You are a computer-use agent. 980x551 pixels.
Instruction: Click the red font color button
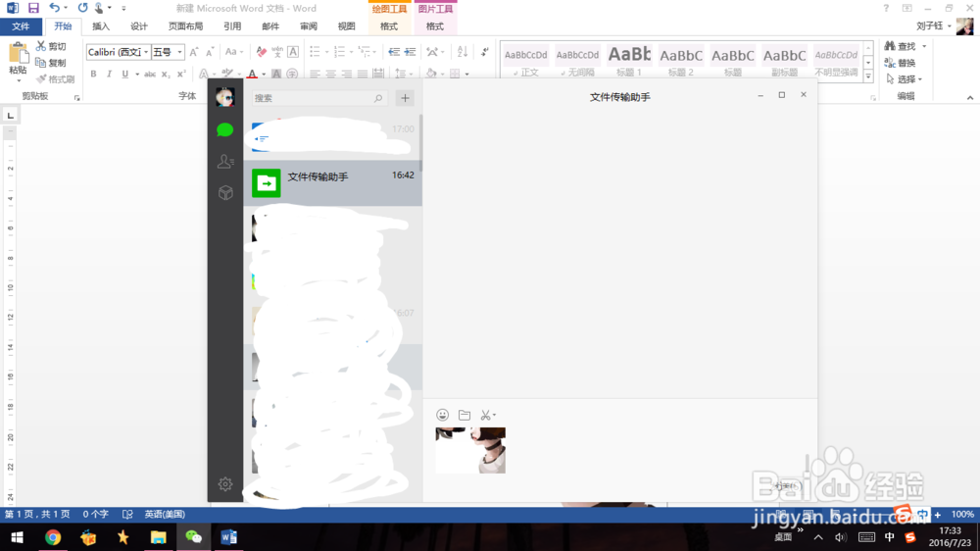252,75
